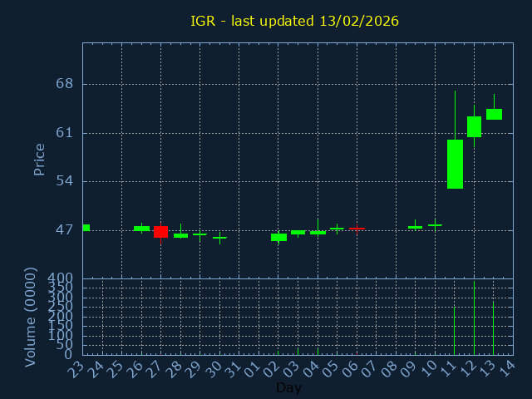Select the red candlestick for day 06
This screenshot has height=399, width=532.
point(357,228)
